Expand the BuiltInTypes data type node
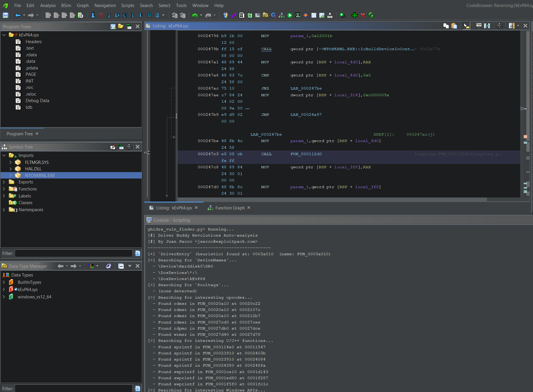Viewport: 533px width, 392px height. pos(4,282)
